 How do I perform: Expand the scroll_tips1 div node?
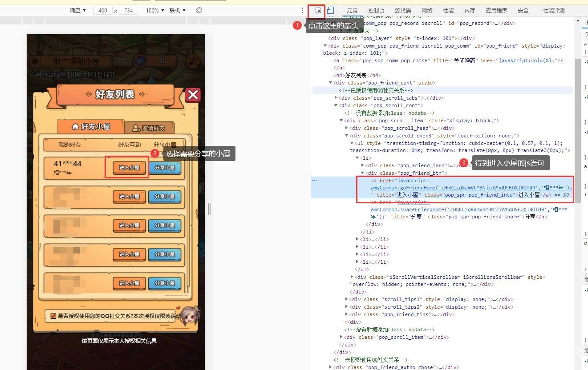point(346,299)
